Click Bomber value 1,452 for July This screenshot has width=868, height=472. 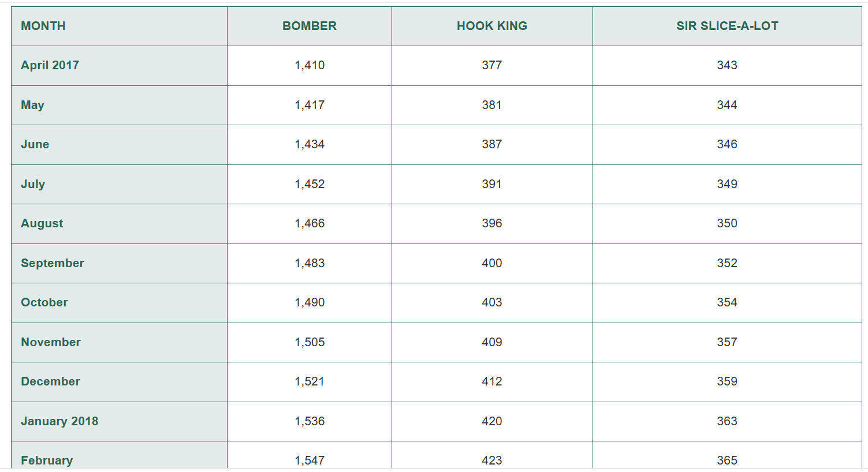point(310,184)
